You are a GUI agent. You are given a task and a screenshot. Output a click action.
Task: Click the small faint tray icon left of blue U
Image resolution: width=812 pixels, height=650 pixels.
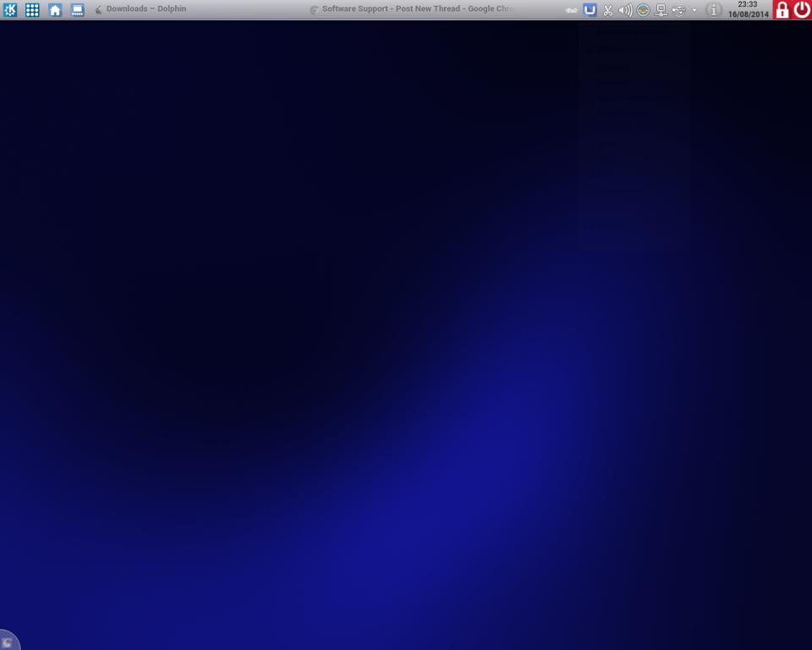tap(571, 10)
